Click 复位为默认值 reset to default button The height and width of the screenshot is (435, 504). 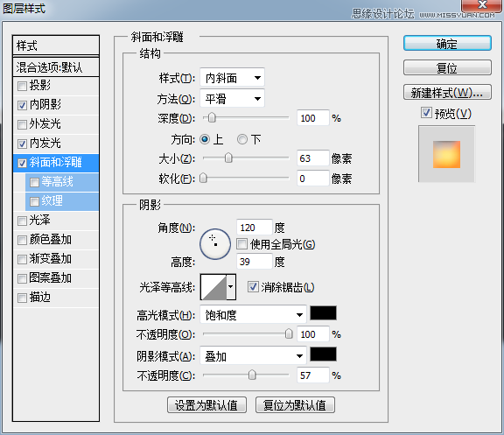[x=295, y=404]
